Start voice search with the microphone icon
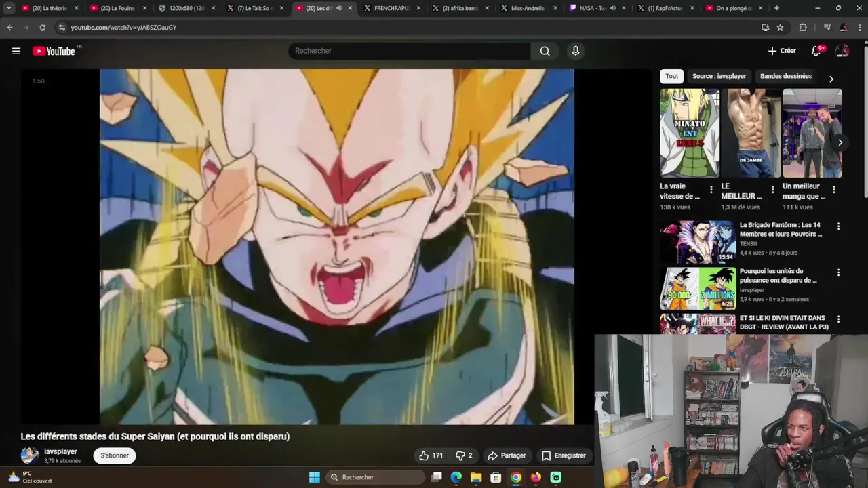Screen dimensions: 868x488 point(576,51)
